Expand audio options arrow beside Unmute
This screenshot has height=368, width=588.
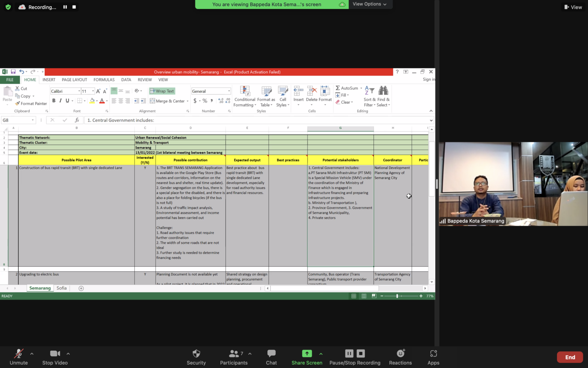point(32,353)
